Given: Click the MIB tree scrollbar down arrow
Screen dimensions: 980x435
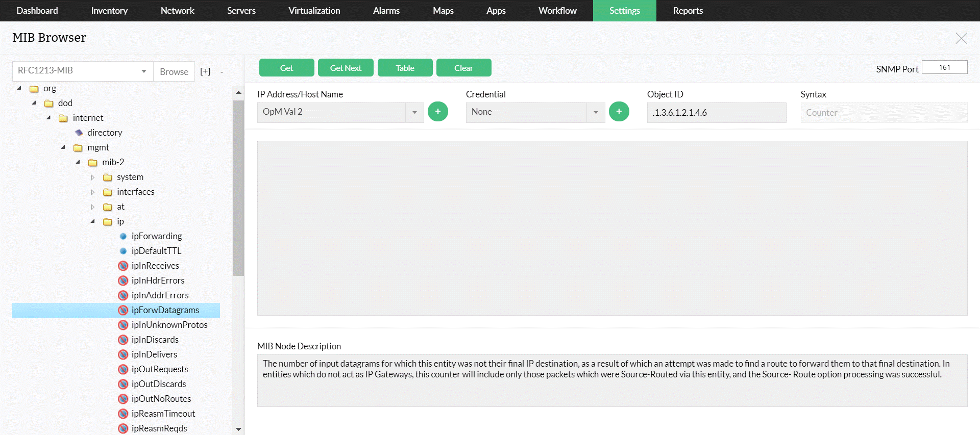Looking at the screenshot, I should tap(238, 429).
